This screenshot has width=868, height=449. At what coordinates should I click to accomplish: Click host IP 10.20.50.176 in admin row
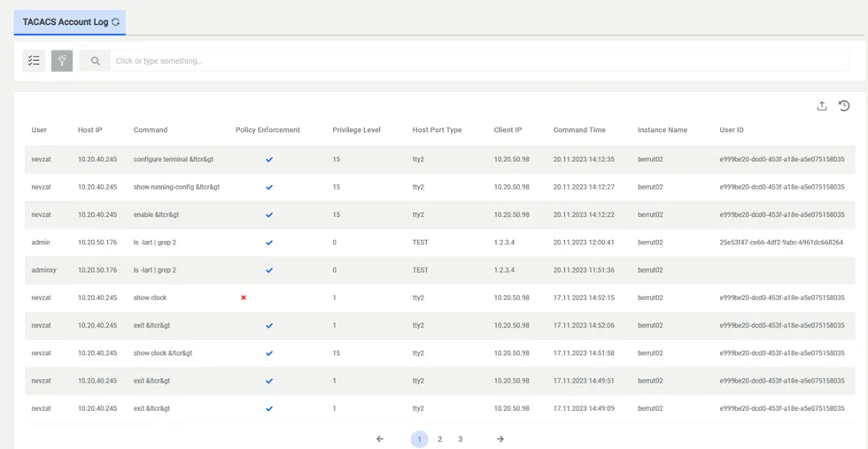point(97,243)
